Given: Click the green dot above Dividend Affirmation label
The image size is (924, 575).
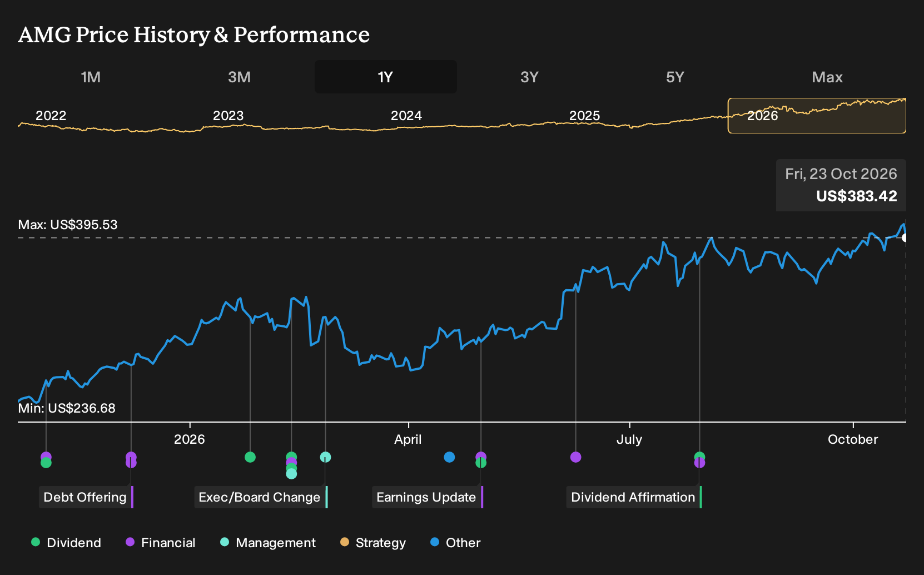Looking at the screenshot, I should coord(699,456).
